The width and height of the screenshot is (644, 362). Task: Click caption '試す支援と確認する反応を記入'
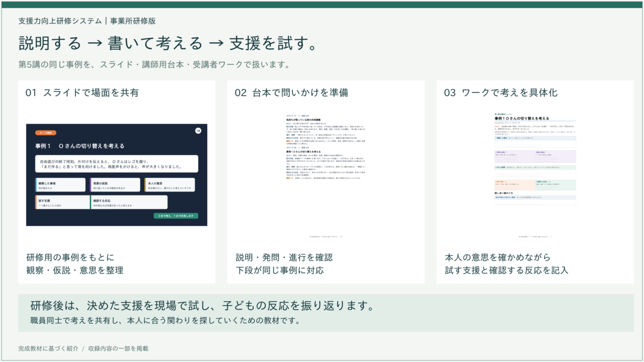507,270
